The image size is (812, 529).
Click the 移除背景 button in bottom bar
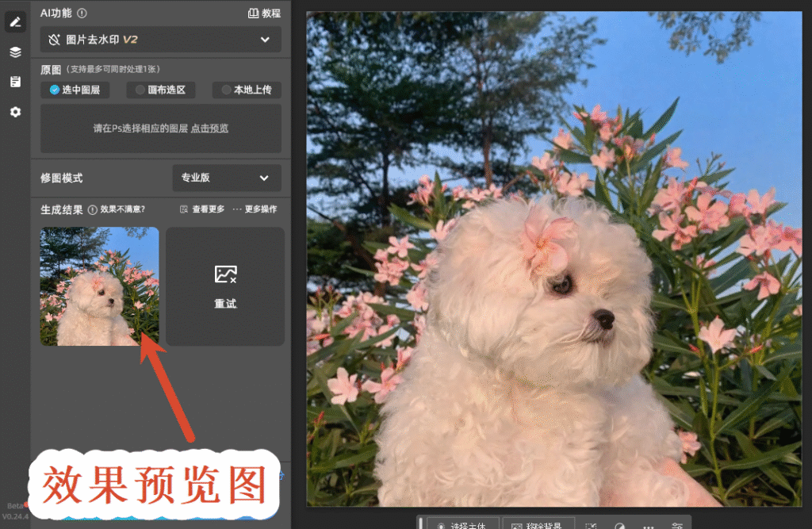[538, 524]
